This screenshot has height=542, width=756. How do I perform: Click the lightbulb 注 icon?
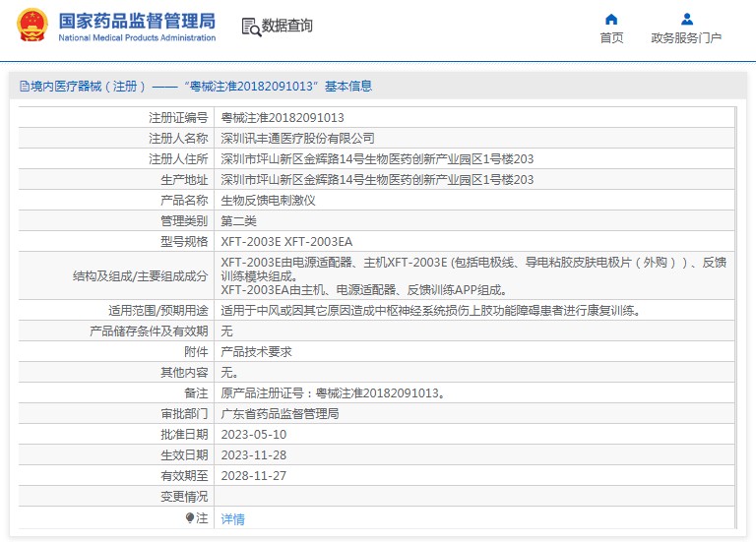coord(189,518)
